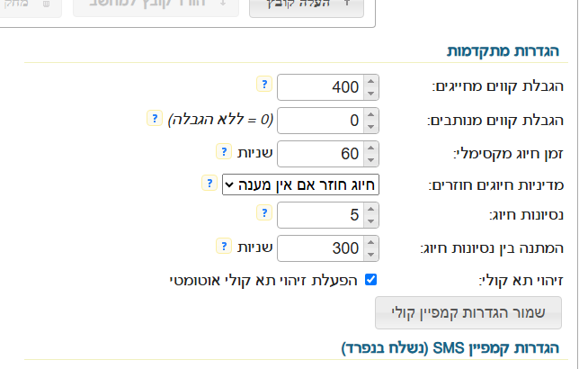The image size is (588, 369).
Task: Click the dialing lines limit field showing 400
Action: [321, 87]
